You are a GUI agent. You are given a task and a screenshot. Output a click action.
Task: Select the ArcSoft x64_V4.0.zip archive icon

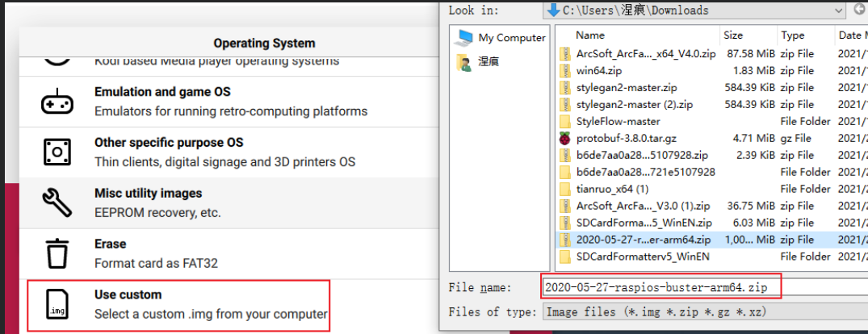[x=565, y=53]
